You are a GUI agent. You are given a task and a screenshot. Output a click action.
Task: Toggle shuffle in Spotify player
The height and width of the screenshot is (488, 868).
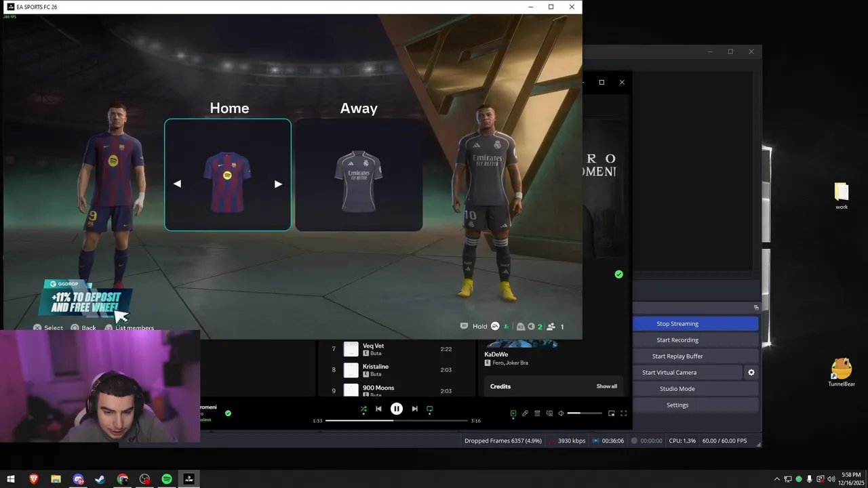(363, 409)
